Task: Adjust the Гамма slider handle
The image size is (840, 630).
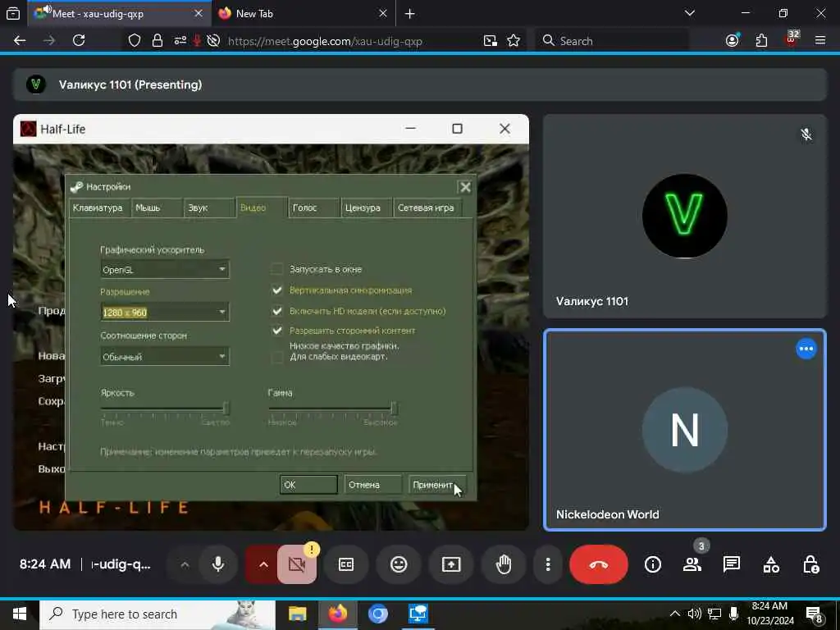Action: pyautogui.click(x=394, y=409)
